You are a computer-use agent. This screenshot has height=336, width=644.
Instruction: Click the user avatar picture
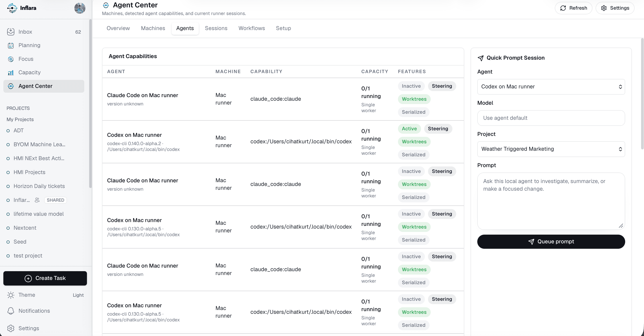tap(80, 8)
